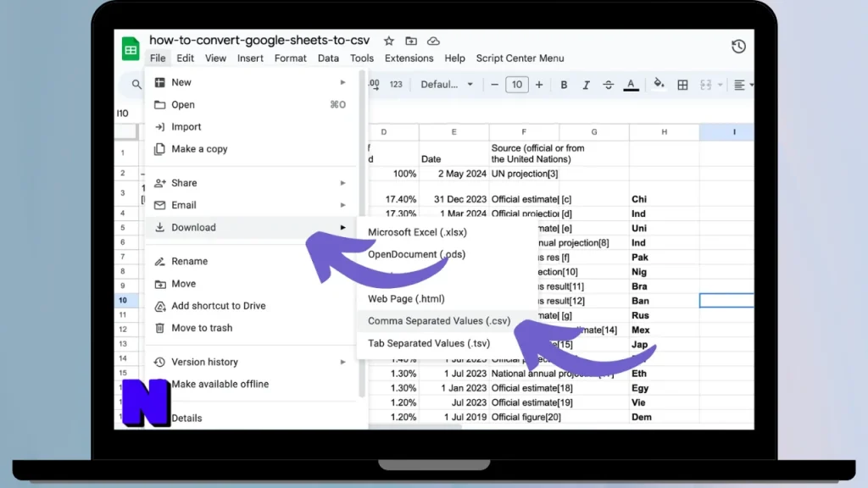Decrease font size with minus button
Viewport: 868px width, 488px height.
(494, 85)
